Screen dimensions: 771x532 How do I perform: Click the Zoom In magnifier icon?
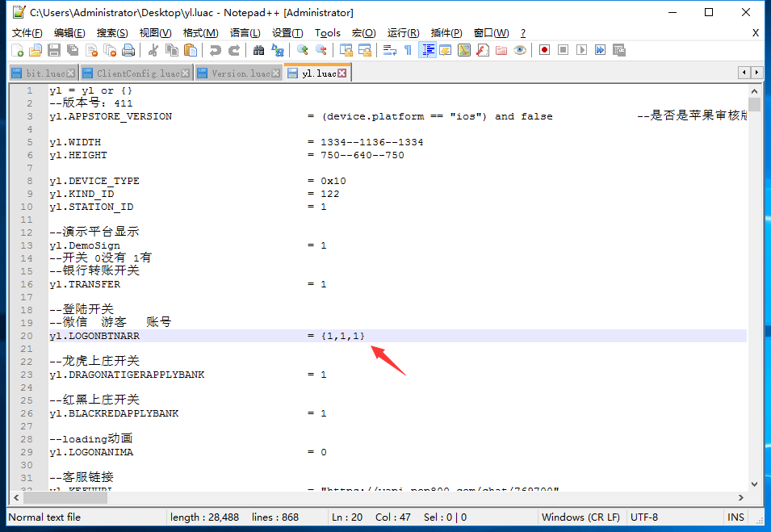303,50
